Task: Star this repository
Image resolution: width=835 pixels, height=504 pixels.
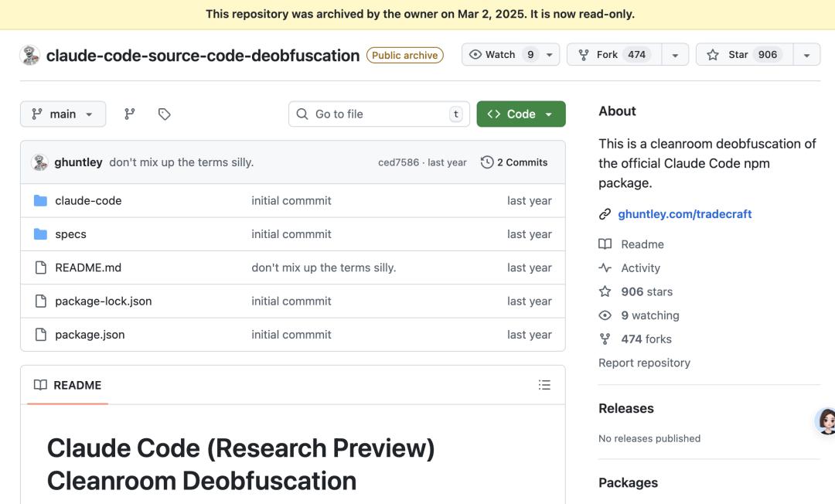Action: pyautogui.click(x=741, y=55)
